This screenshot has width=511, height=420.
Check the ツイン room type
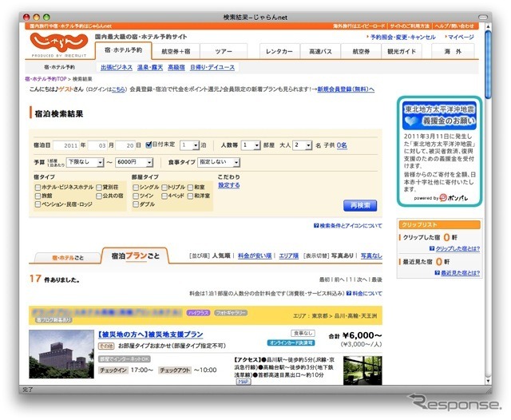click(x=136, y=196)
